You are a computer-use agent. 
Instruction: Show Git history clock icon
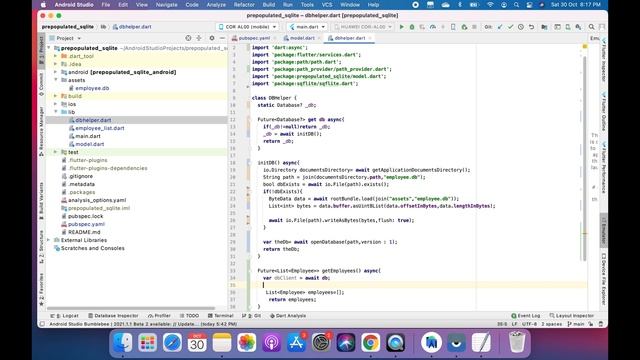(x=521, y=27)
